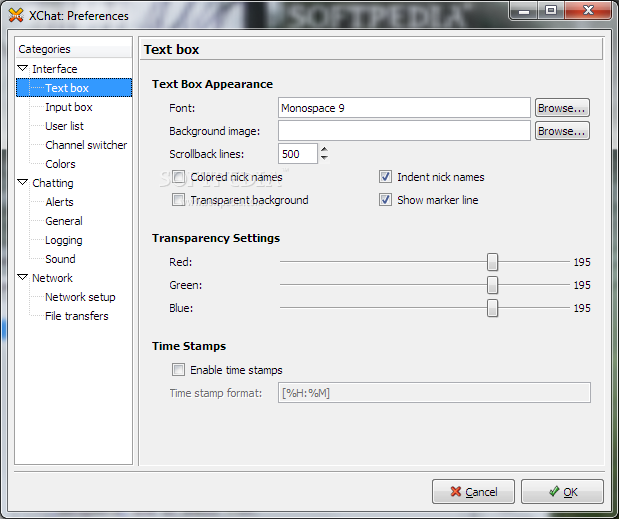This screenshot has height=519, width=619.
Task: Open the User list settings
Action: coord(64,126)
